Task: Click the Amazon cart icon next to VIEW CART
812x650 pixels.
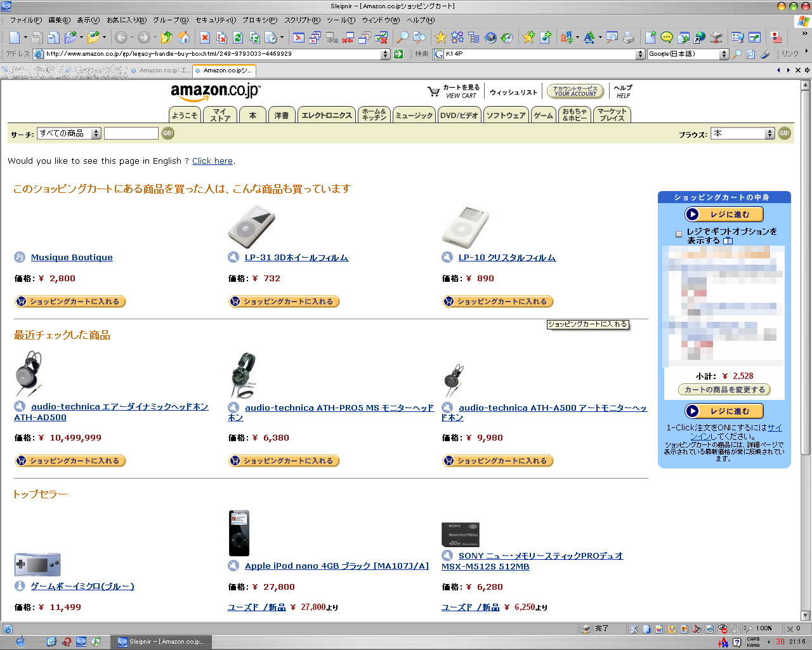Action: pyautogui.click(x=434, y=91)
